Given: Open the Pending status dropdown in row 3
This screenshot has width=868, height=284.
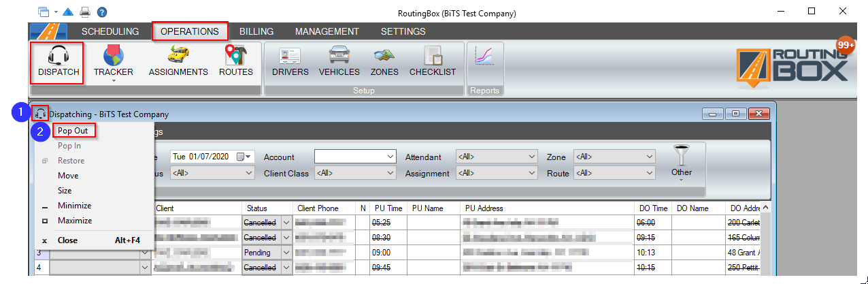Looking at the screenshot, I should tap(286, 253).
